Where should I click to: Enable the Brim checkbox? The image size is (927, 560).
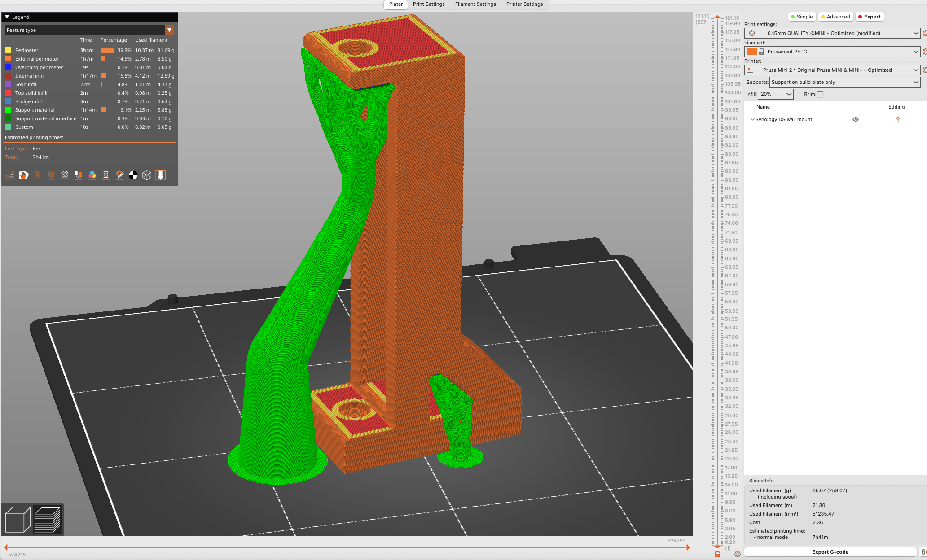(820, 94)
